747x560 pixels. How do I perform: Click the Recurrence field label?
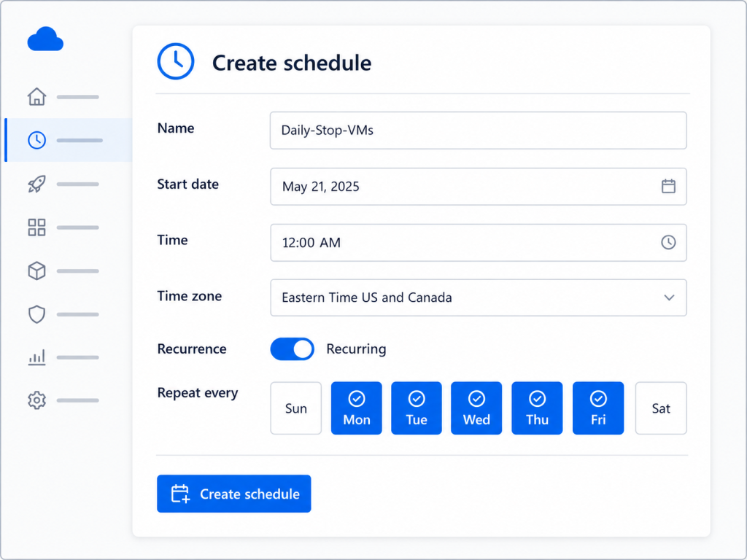coord(192,349)
